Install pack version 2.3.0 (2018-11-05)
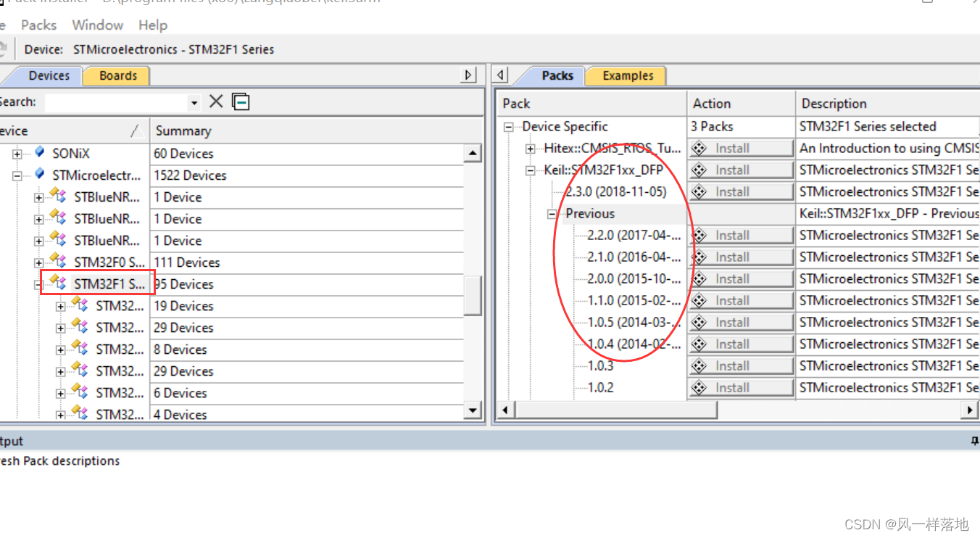 (741, 191)
